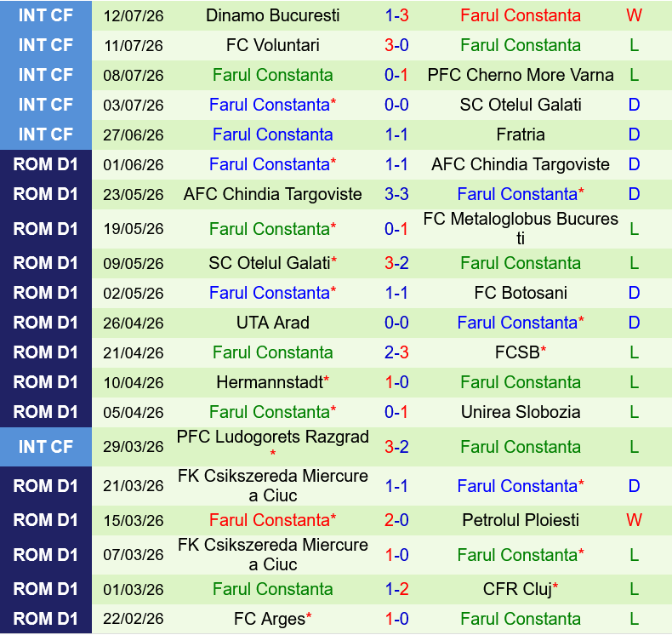
Task: Select the 1-3 score on 12/07/26
Action: [396, 15]
